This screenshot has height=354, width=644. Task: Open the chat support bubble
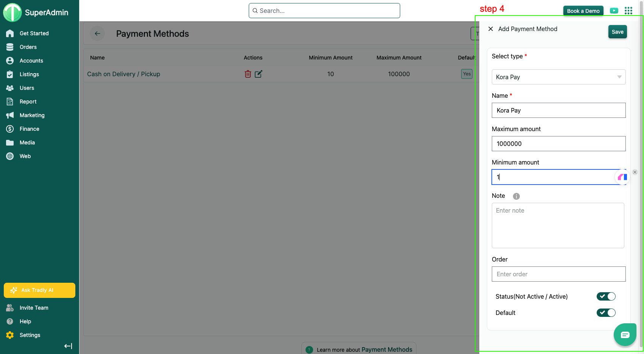[625, 335]
